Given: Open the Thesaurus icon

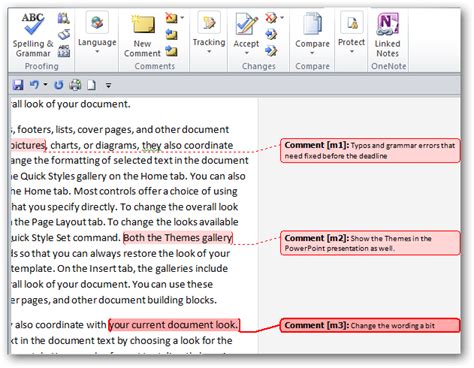Looking at the screenshot, I should 64,35.
